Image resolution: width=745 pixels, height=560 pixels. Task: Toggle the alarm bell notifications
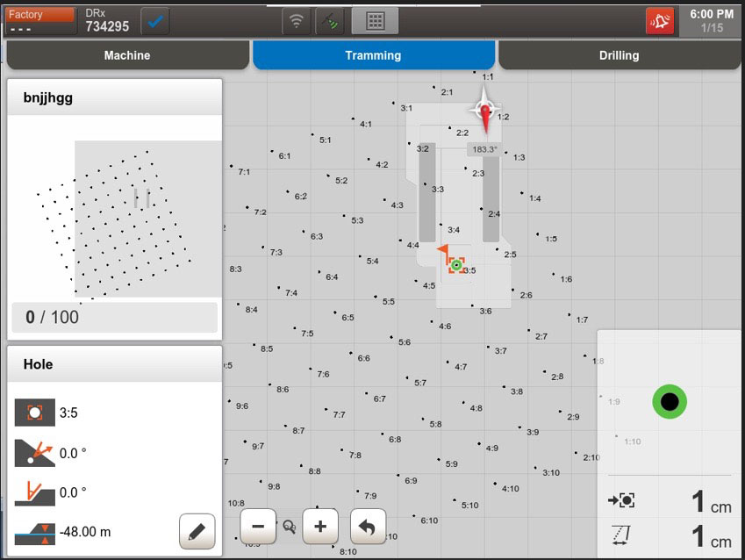662,20
